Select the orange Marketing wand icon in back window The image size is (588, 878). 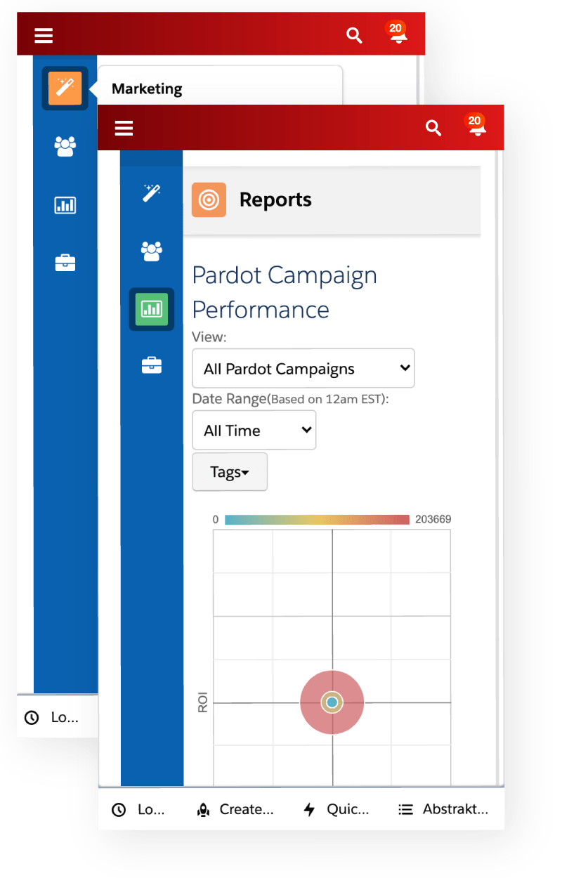tap(65, 89)
